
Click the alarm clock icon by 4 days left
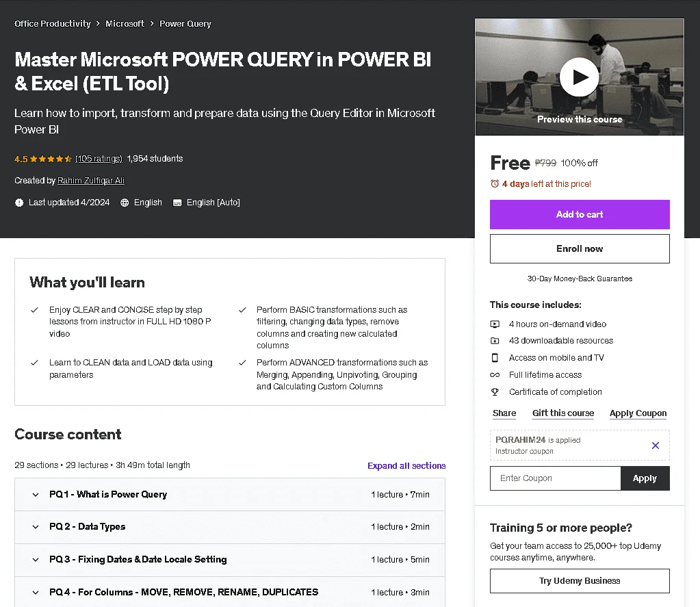[x=495, y=183]
